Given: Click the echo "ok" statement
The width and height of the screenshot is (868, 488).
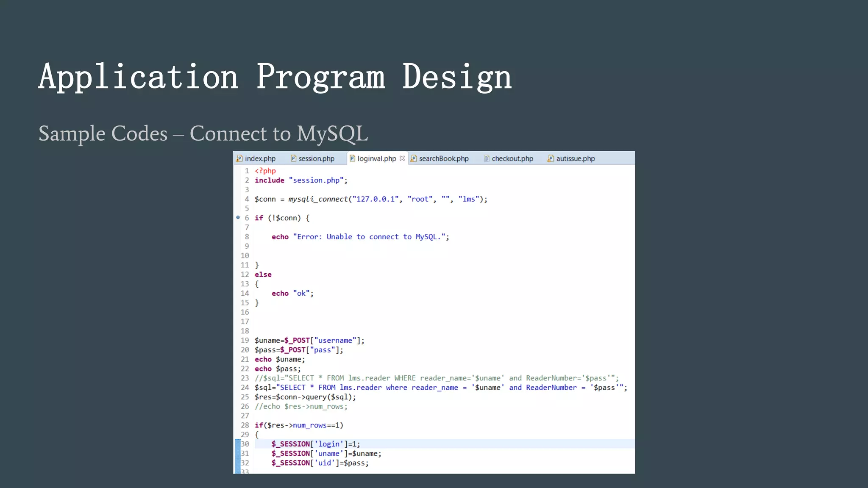Looking at the screenshot, I should click(x=292, y=293).
